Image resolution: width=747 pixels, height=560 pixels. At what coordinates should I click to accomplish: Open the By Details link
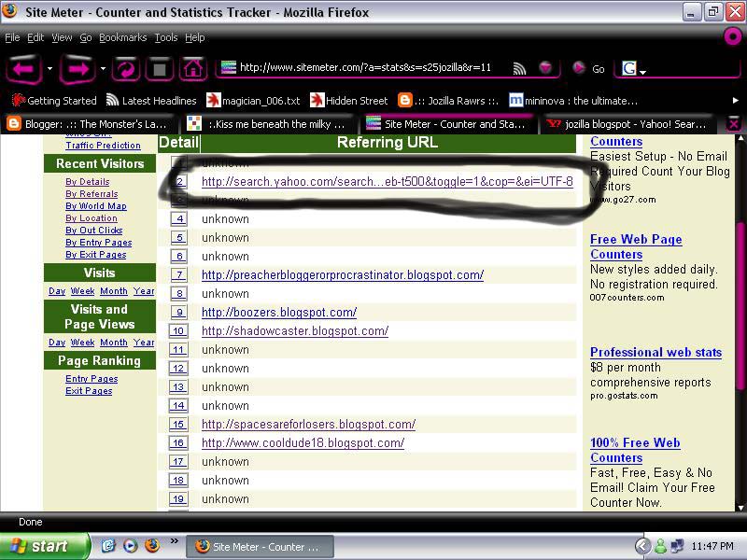88,182
